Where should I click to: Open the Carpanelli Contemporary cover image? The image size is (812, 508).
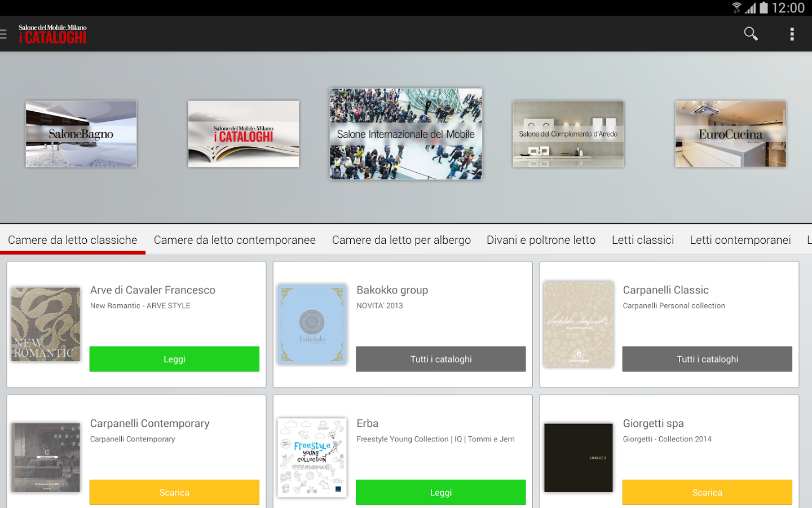pyautogui.click(x=46, y=458)
